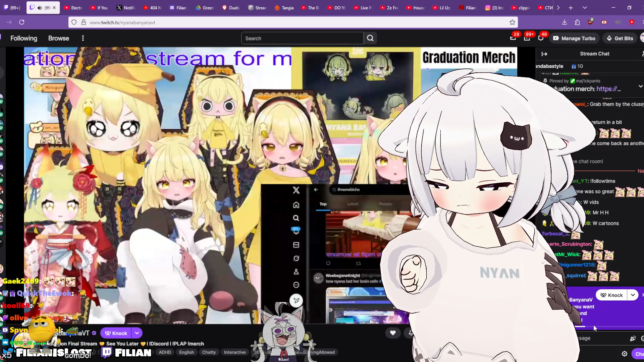This screenshot has width=644, height=362.
Task: Open the vertical three-dots menu beside Browse
Action: [x=83, y=38]
